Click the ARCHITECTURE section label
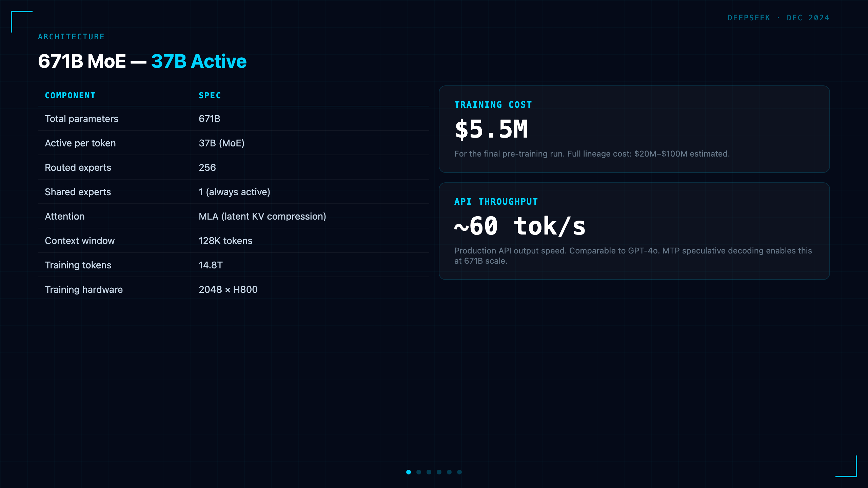Viewport: 868px width, 488px height. tap(71, 37)
